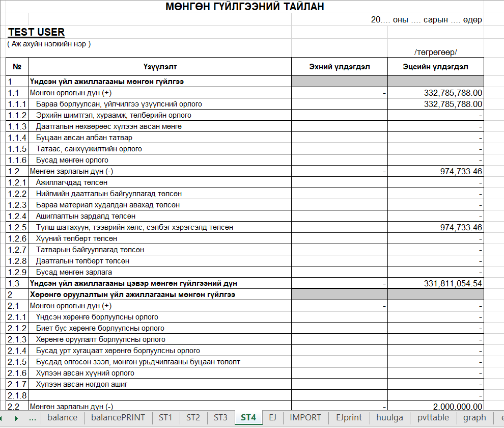Open the balancePRINT sheet tab

coord(118,417)
